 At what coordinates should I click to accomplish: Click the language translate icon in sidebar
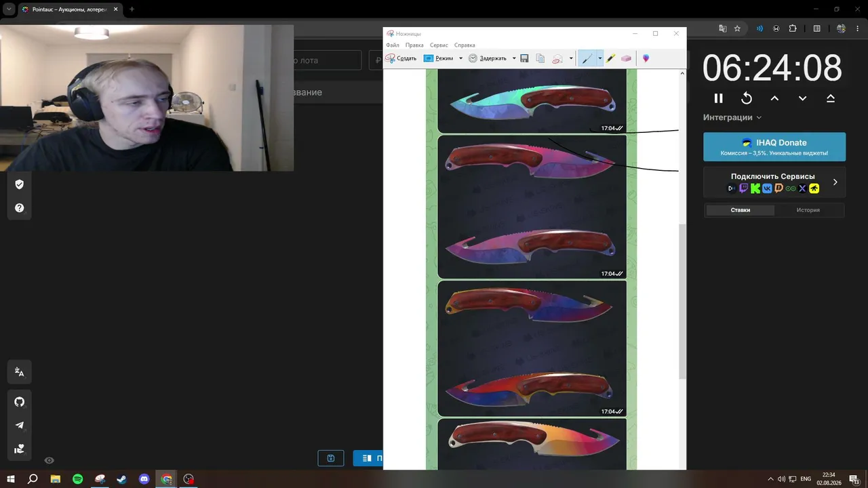point(19,372)
